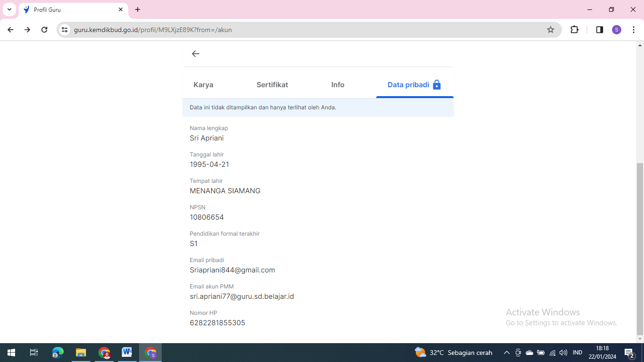
Task: Open File Explorer from the taskbar
Action: (81, 352)
